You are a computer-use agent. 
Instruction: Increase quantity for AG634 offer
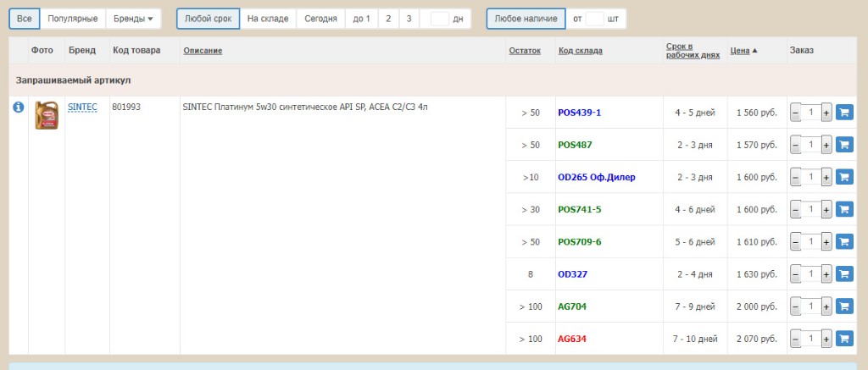tap(826, 339)
